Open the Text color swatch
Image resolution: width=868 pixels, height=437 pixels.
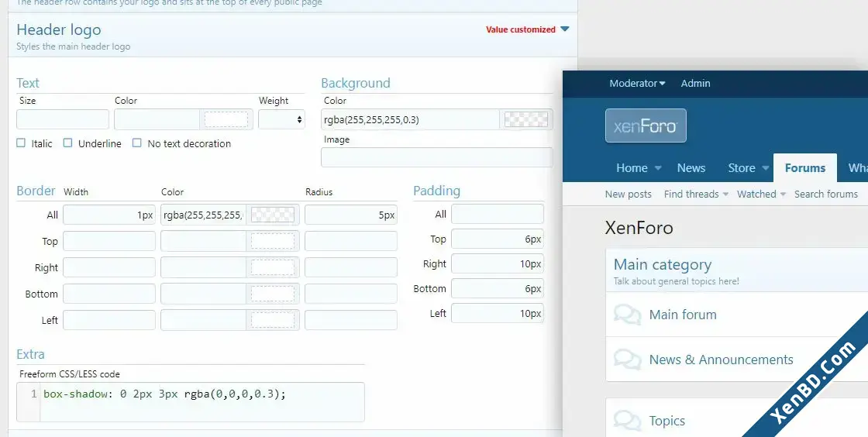tap(226, 119)
